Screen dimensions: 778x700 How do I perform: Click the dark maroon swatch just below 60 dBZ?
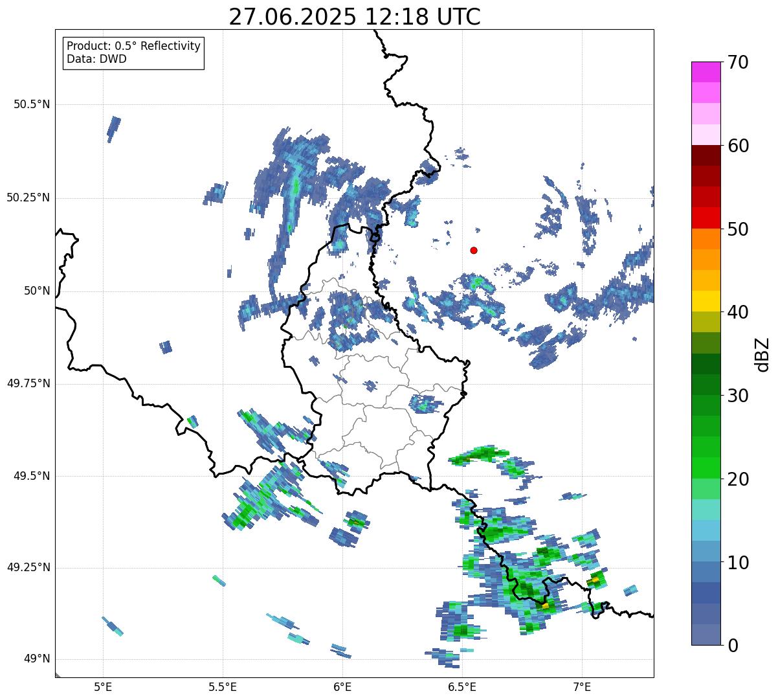706,155
